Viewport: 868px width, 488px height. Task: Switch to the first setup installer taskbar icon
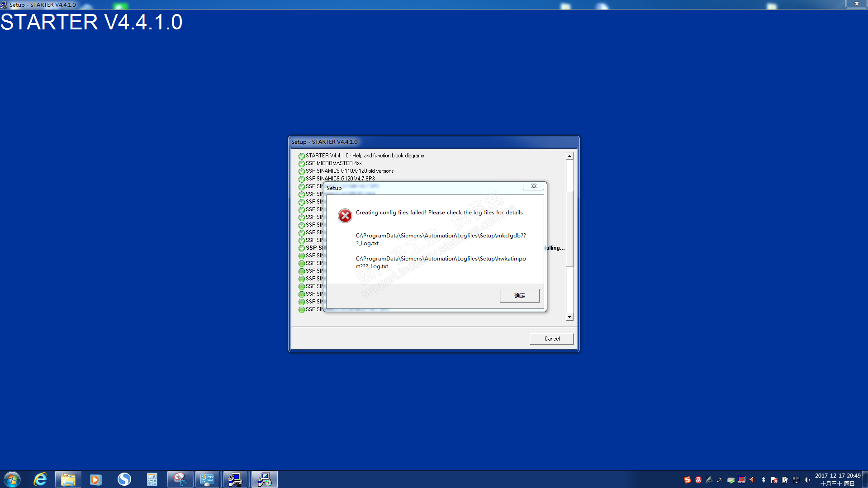point(236,479)
